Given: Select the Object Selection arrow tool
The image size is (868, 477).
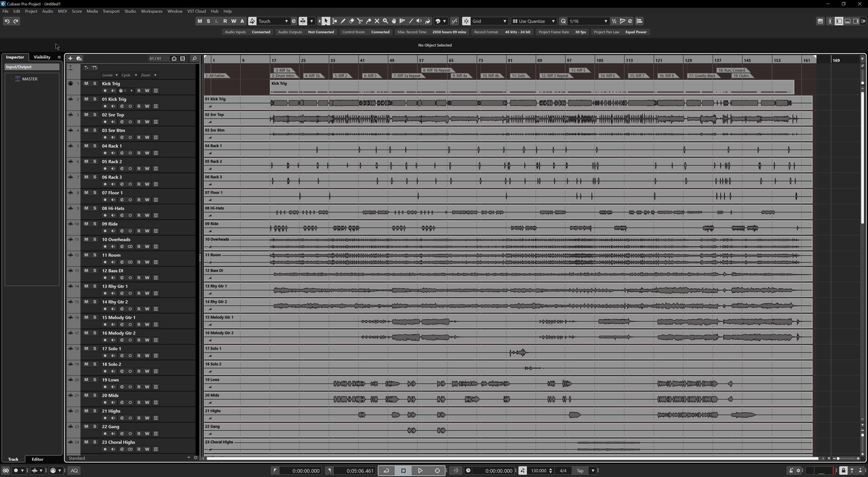Looking at the screenshot, I should 326,21.
